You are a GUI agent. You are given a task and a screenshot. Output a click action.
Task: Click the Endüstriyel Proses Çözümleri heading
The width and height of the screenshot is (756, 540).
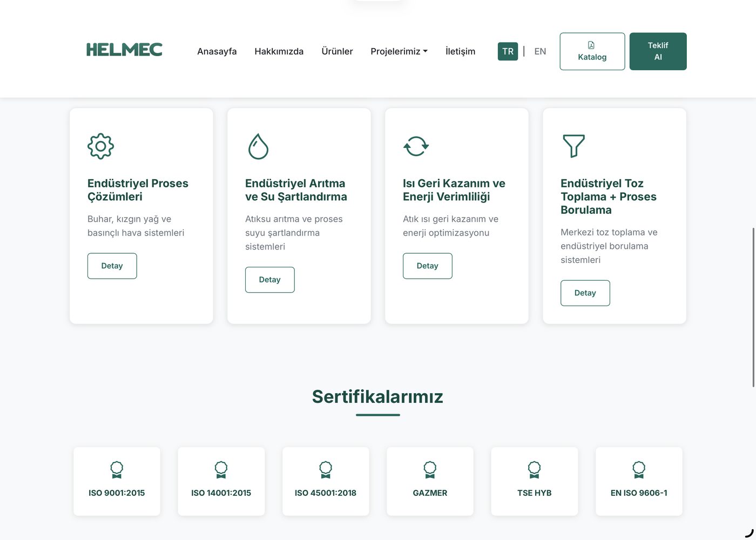[x=138, y=190]
